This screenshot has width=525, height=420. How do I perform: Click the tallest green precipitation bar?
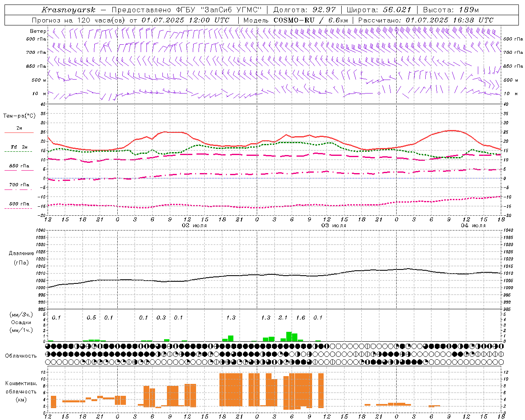tap(289, 336)
